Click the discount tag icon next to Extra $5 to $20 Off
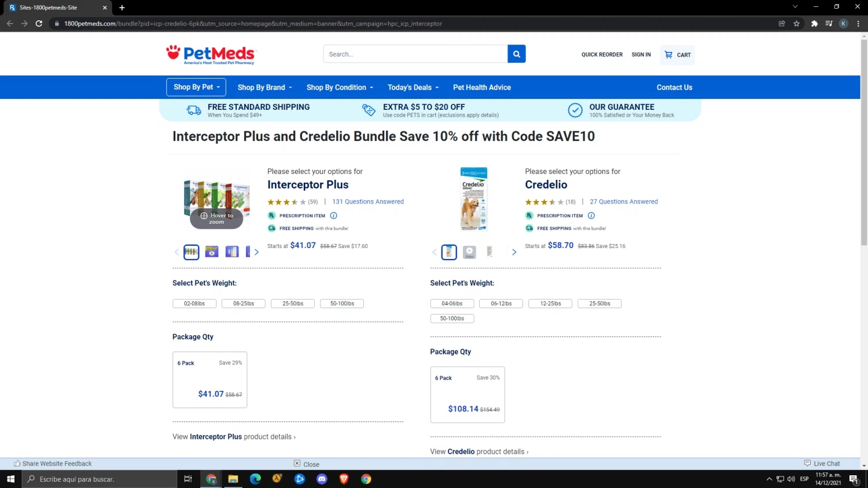868x488 pixels. [369, 110]
